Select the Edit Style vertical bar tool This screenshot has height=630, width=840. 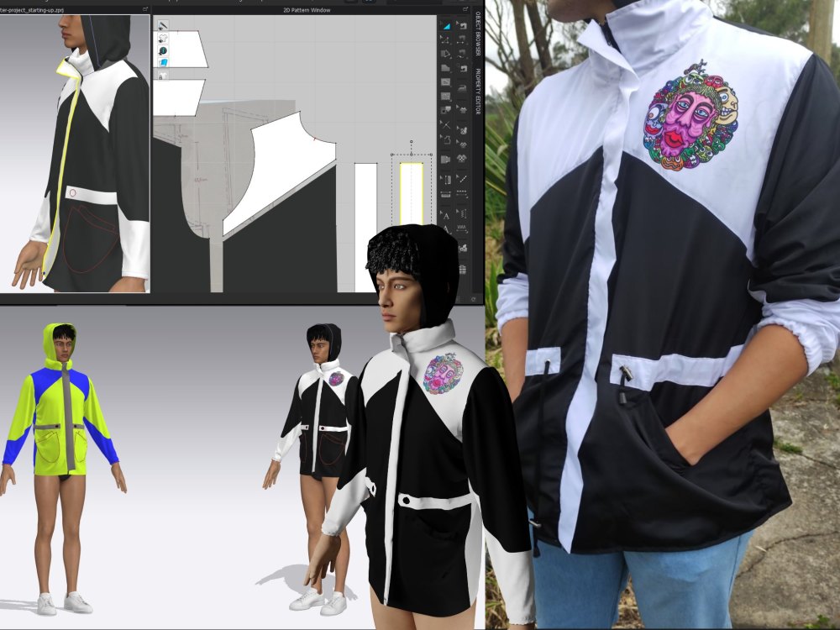pos(445,179)
